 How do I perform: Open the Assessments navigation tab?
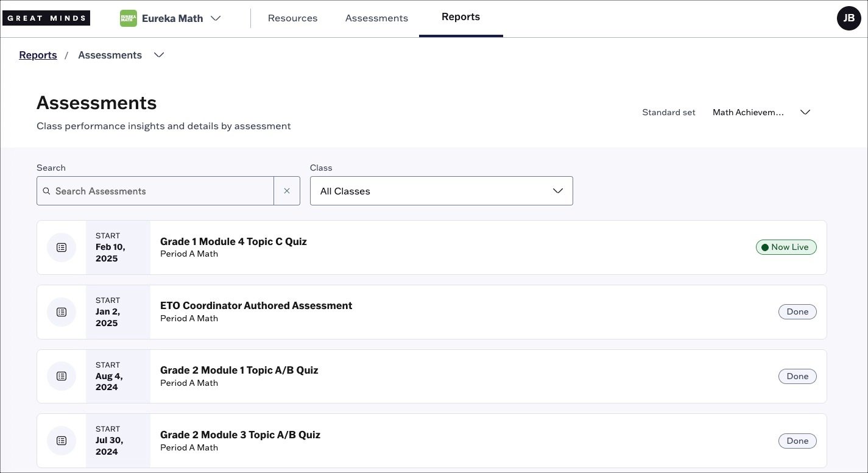tap(376, 18)
